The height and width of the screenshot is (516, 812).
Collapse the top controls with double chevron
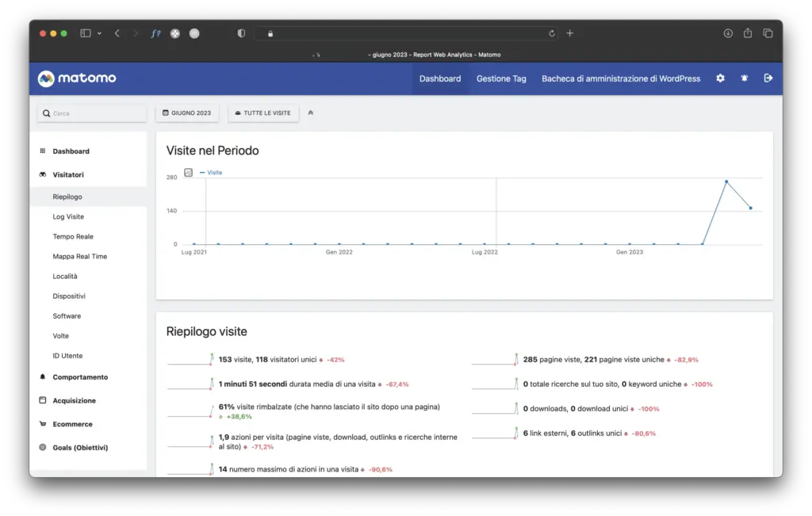pos(311,113)
